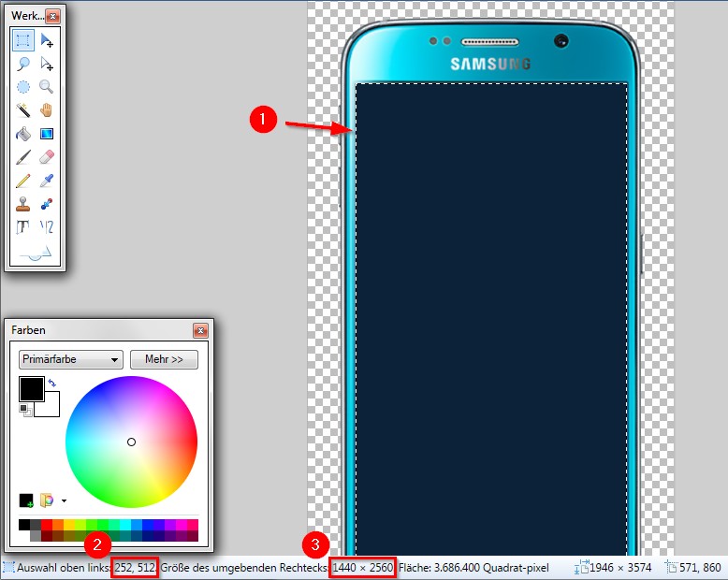Select the black primary color swatch

[x=31, y=388]
